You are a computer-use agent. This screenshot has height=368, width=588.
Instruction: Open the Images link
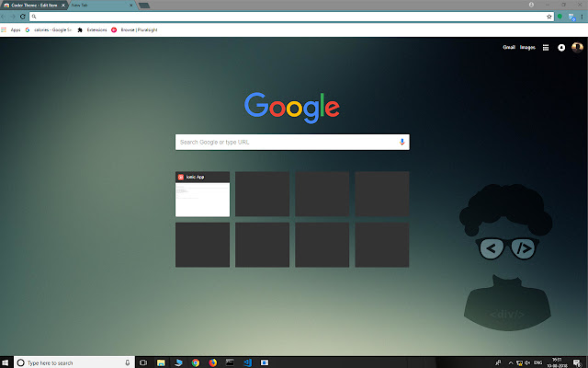(527, 47)
